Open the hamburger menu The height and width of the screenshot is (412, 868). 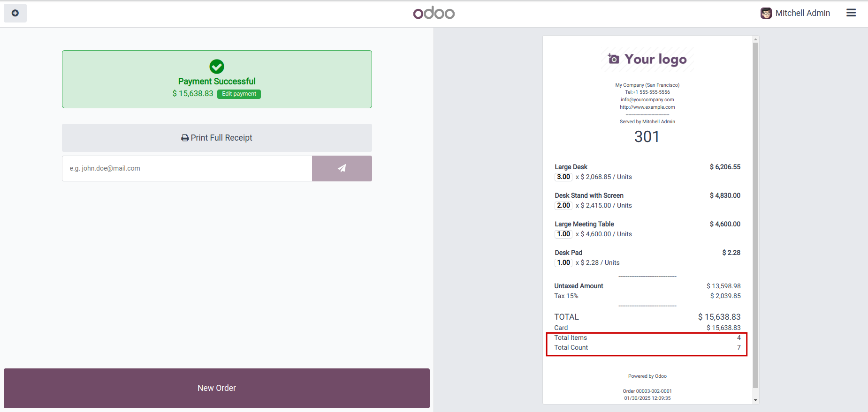coord(851,13)
